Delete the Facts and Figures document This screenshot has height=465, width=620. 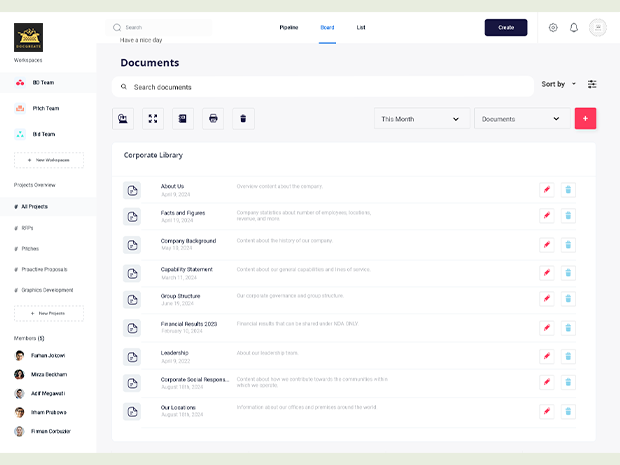(568, 216)
